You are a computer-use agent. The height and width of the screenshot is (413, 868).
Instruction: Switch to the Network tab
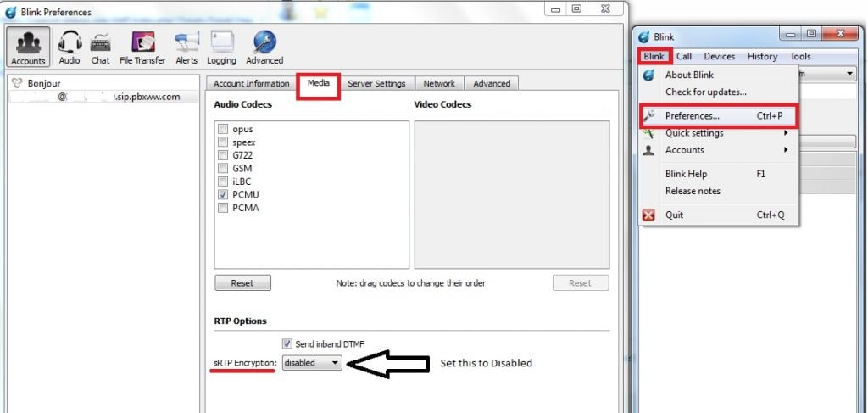pyautogui.click(x=439, y=84)
